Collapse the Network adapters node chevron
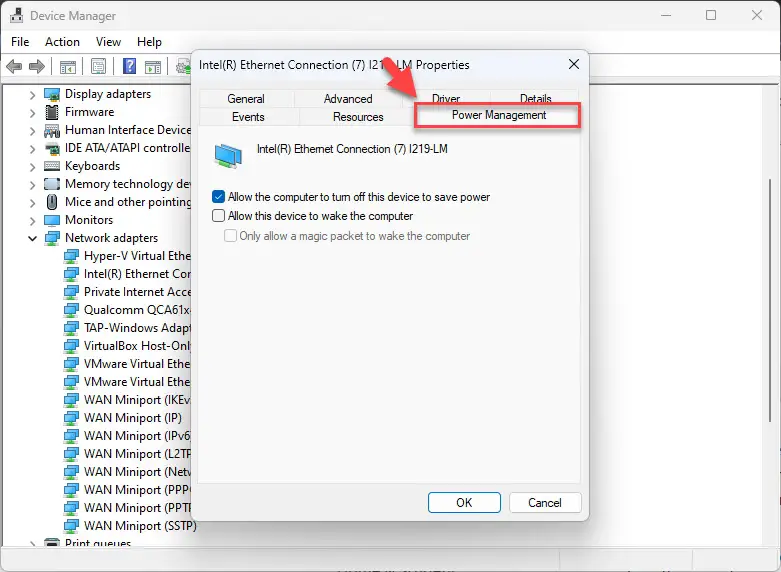The image size is (781, 572). (x=32, y=238)
